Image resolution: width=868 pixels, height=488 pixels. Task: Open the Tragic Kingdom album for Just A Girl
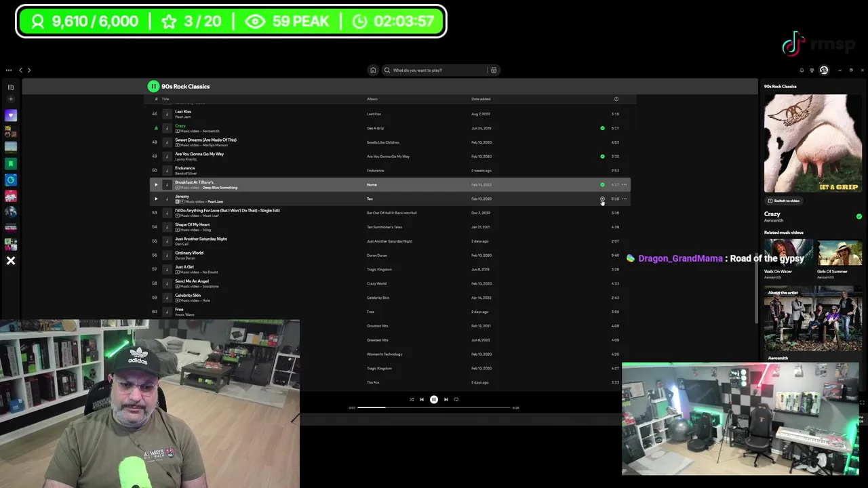point(379,270)
